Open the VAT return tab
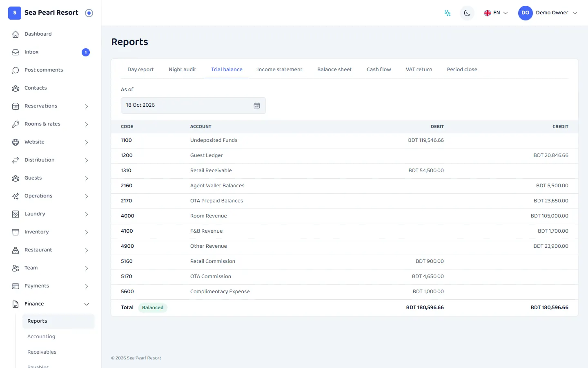The width and height of the screenshot is (588, 368). coord(419,70)
